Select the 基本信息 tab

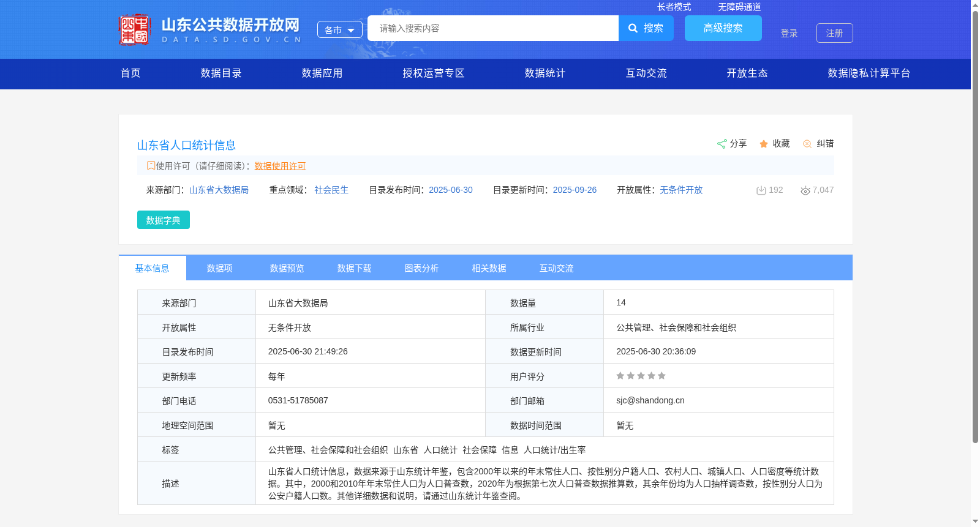point(153,268)
